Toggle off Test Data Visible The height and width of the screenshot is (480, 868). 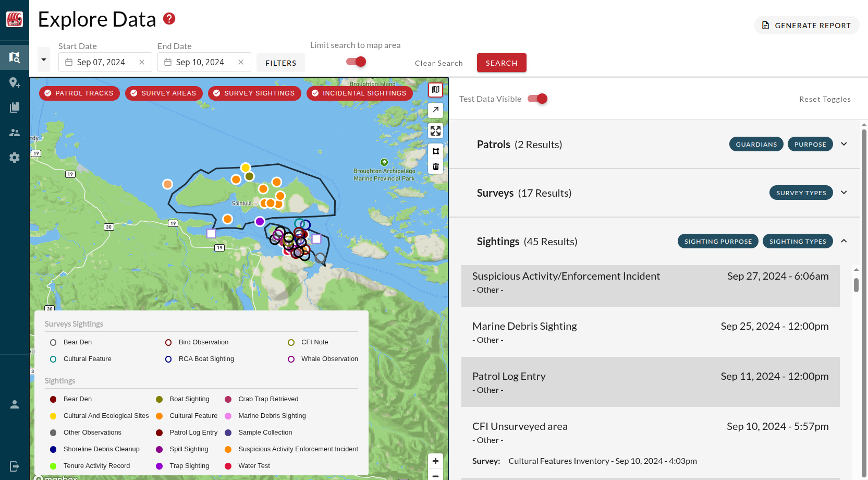pyautogui.click(x=537, y=99)
